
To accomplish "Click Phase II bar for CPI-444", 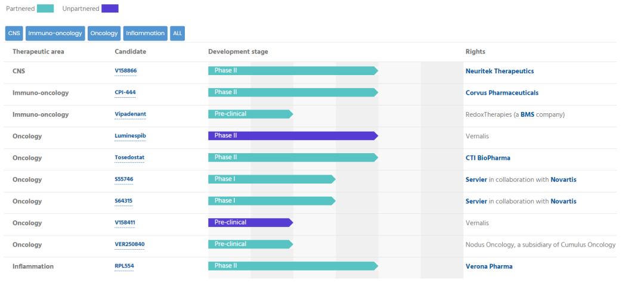I will pos(293,92).
